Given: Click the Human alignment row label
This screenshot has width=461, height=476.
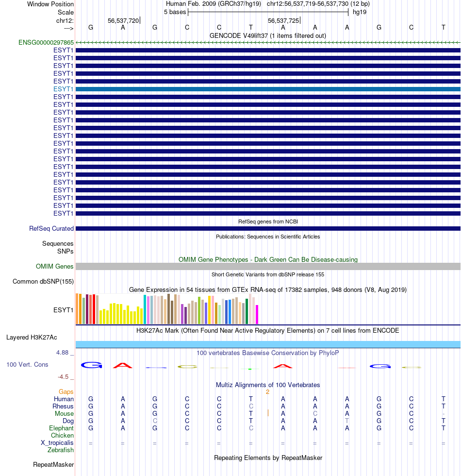Looking at the screenshot, I should coord(64,399).
